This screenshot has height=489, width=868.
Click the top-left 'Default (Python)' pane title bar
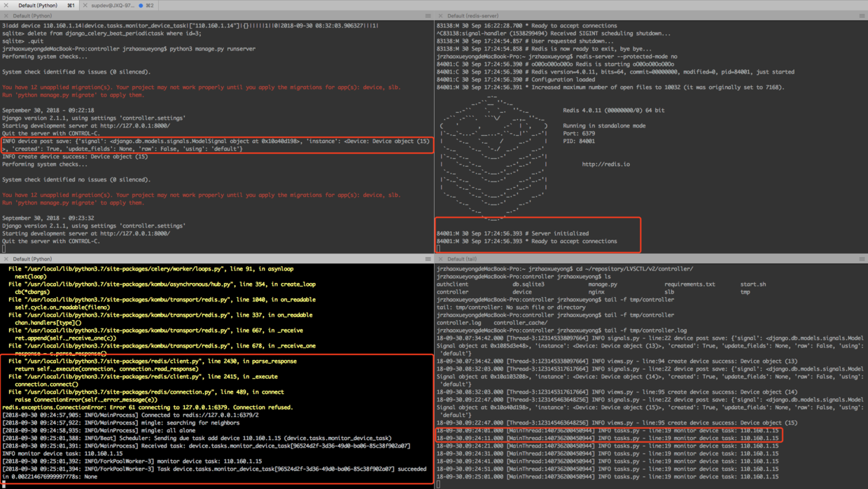pos(217,15)
